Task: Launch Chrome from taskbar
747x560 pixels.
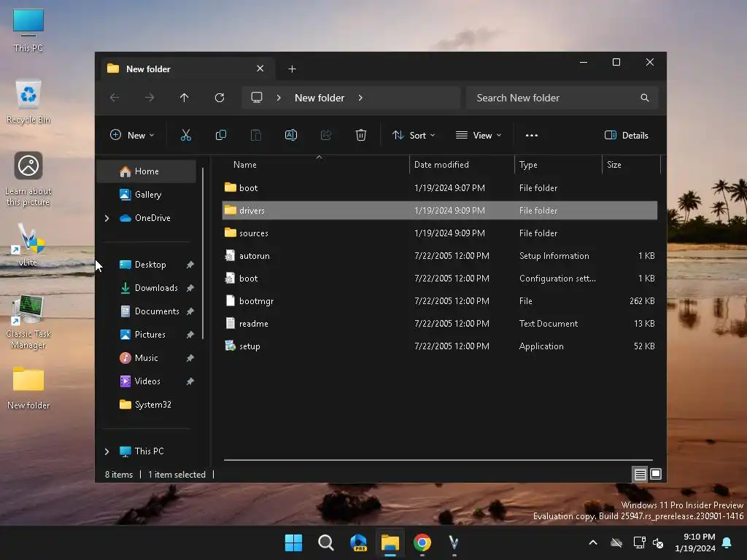Action: 422,542
